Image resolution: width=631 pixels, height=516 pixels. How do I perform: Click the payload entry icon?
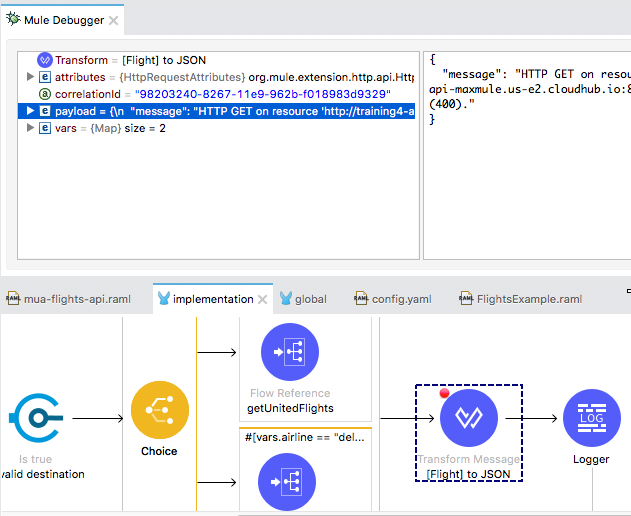tap(45, 111)
